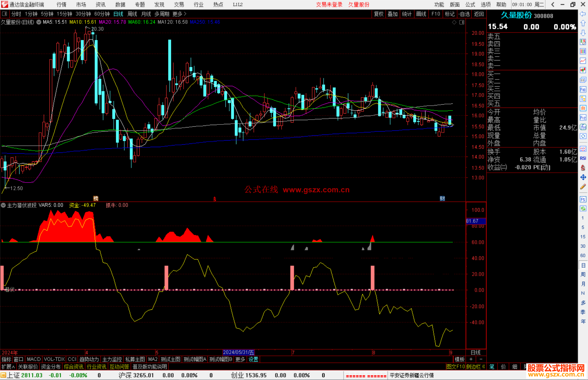Toggle the circle icon beside 久量股份(日线)
The image size is (588, 380).
[x=39, y=22]
